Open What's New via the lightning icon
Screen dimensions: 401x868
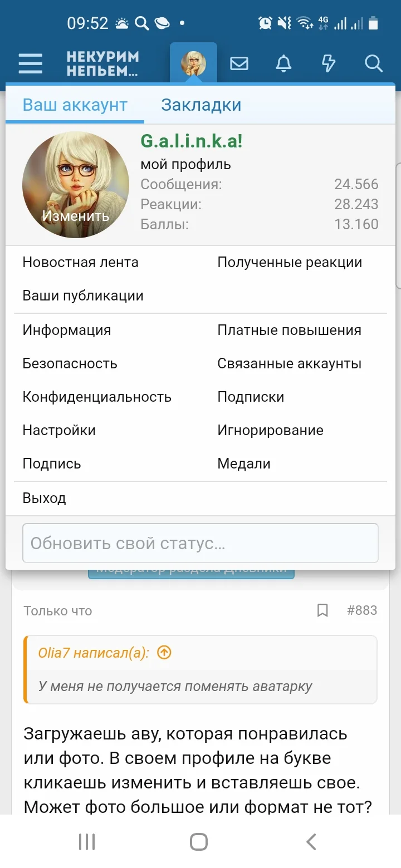pyautogui.click(x=328, y=63)
